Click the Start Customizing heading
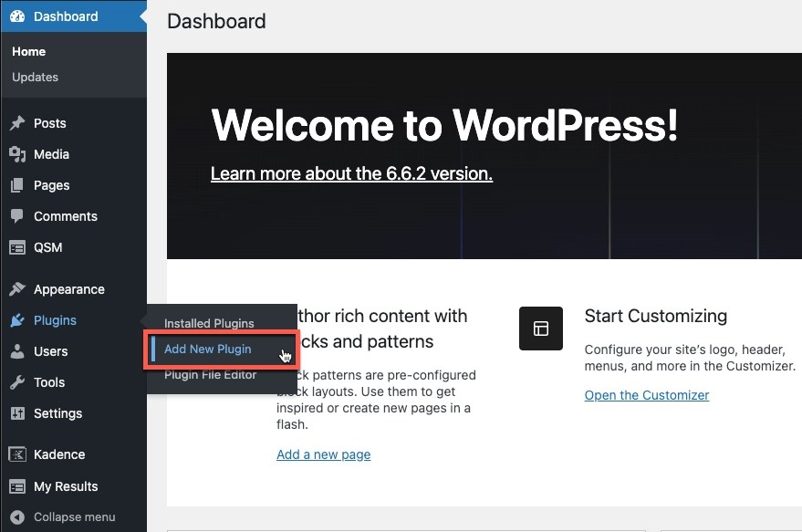This screenshot has height=532, width=802. click(656, 316)
